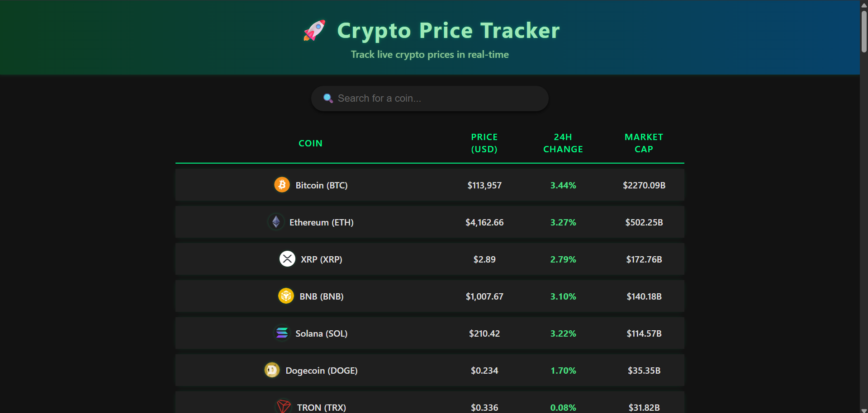Click the Crypto Price Tracker title
The image size is (868, 413).
(447, 30)
